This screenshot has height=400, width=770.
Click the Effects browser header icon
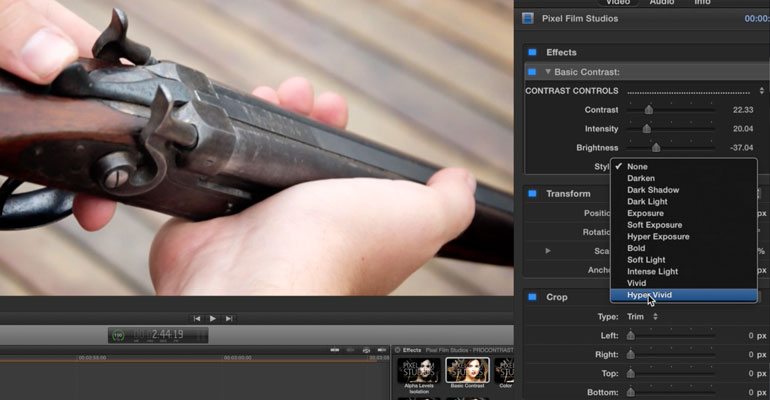398,350
